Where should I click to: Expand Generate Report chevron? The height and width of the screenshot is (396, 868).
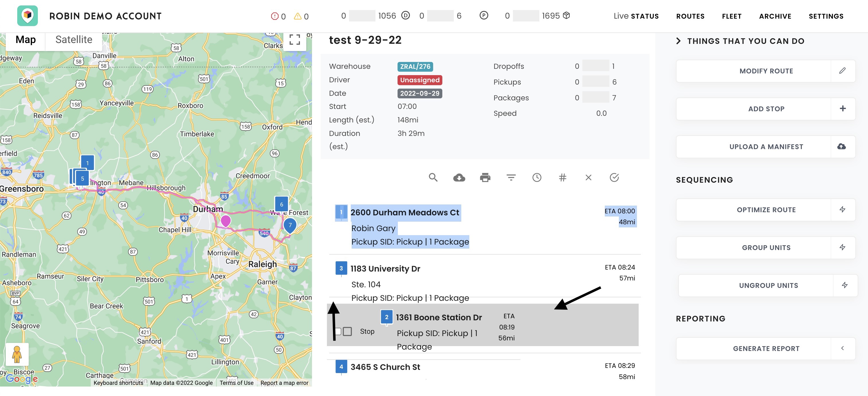pos(842,348)
